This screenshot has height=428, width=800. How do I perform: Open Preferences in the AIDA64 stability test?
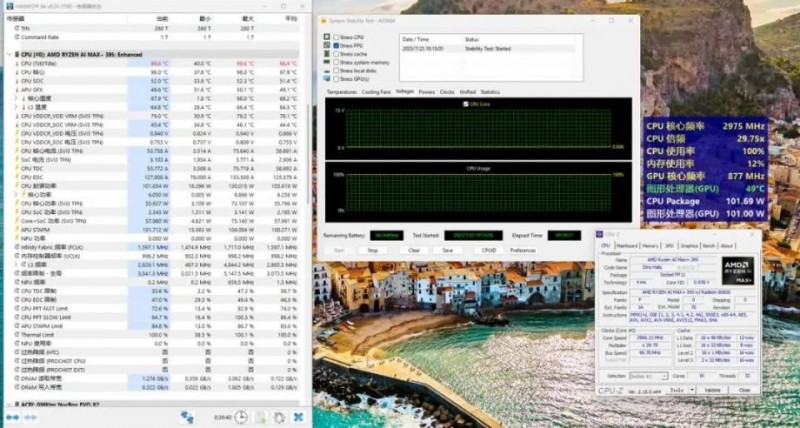click(x=523, y=250)
